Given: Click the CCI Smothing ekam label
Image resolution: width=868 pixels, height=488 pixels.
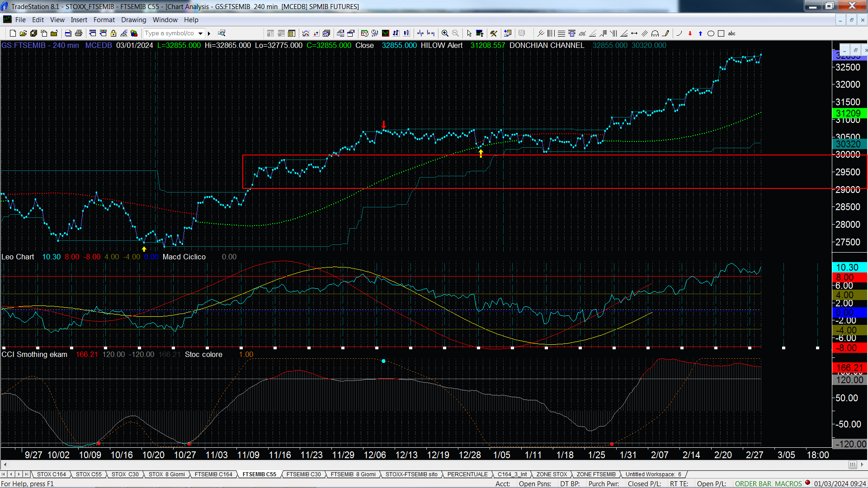Looking at the screenshot, I should pyautogui.click(x=34, y=354).
